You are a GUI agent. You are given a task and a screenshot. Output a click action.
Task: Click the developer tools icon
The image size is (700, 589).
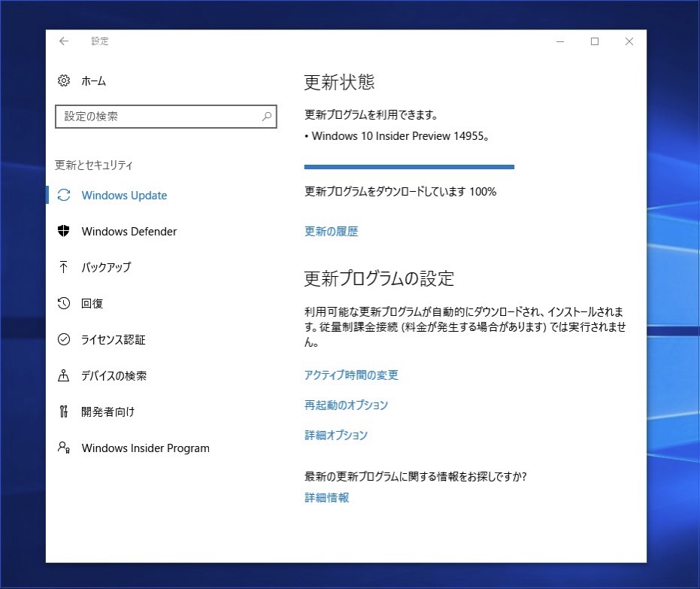64,411
